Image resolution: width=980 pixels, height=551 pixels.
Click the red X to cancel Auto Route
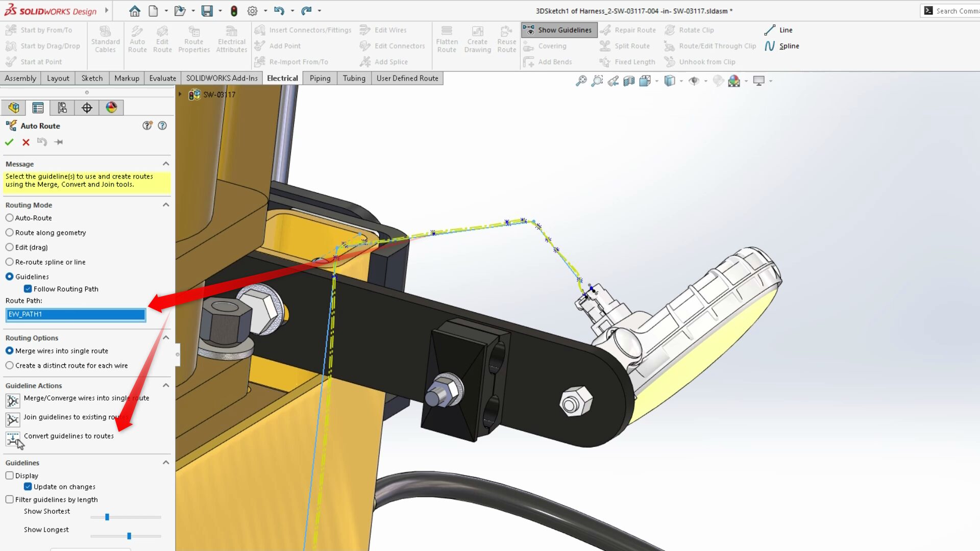tap(26, 142)
